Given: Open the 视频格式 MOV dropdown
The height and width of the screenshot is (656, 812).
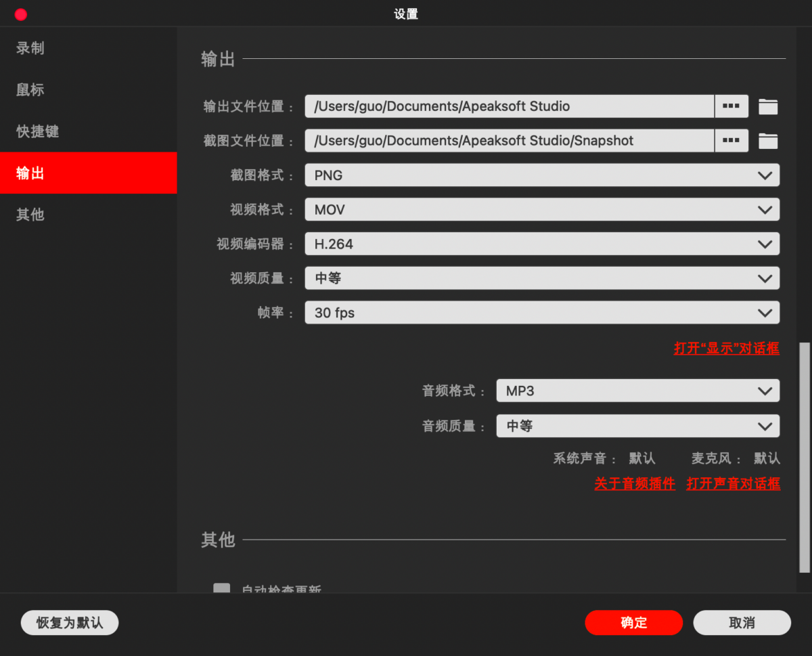Looking at the screenshot, I should coord(542,210).
